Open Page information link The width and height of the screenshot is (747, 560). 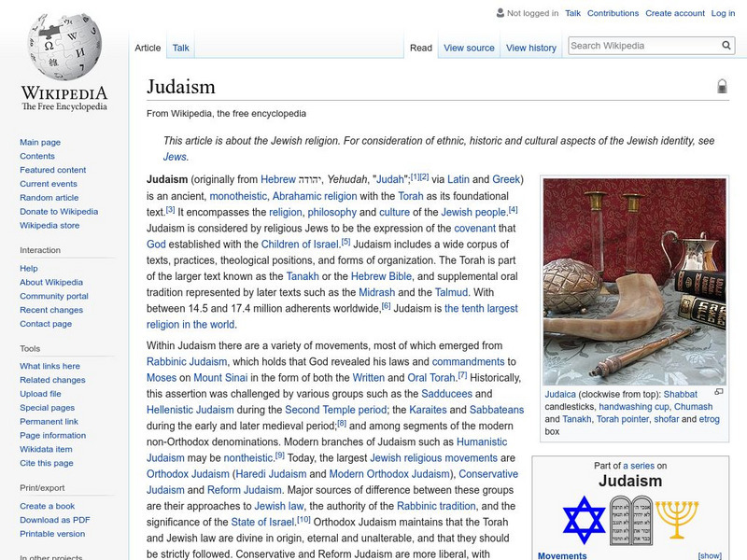53,435
